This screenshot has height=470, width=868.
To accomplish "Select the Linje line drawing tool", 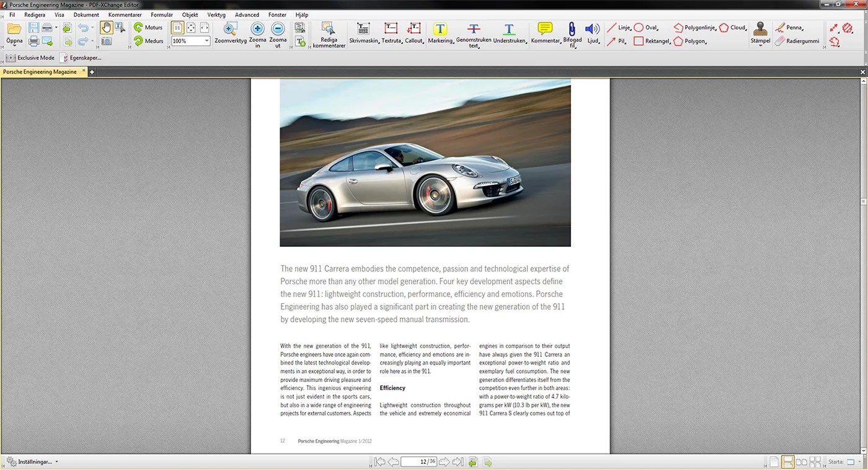I will (x=619, y=28).
